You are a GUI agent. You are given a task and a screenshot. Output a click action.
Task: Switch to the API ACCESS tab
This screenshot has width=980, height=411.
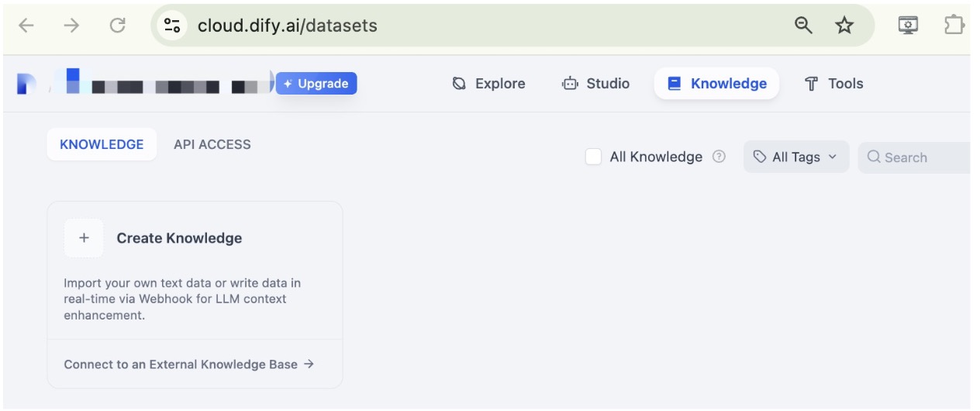coord(212,144)
